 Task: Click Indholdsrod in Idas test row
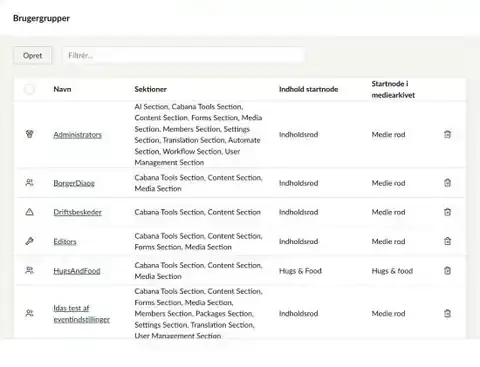click(x=298, y=314)
